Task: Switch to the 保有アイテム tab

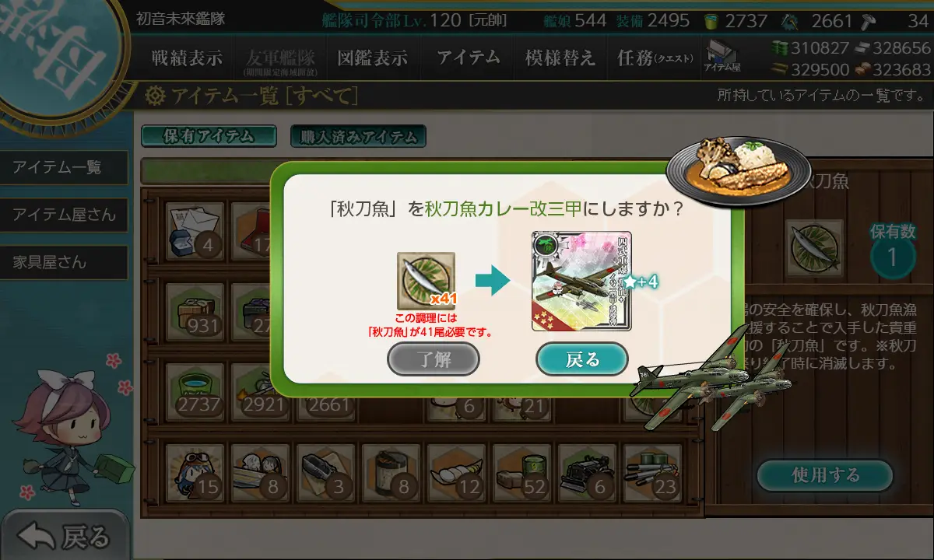Action: [209, 136]
